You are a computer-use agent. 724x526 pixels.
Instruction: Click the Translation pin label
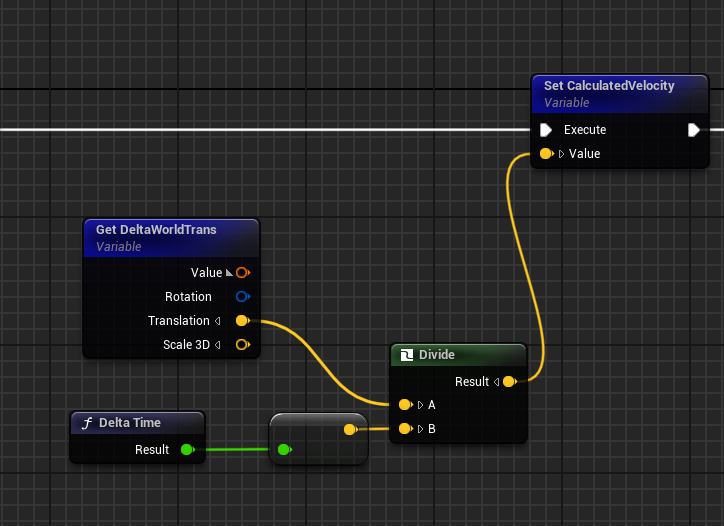point(179,320)
